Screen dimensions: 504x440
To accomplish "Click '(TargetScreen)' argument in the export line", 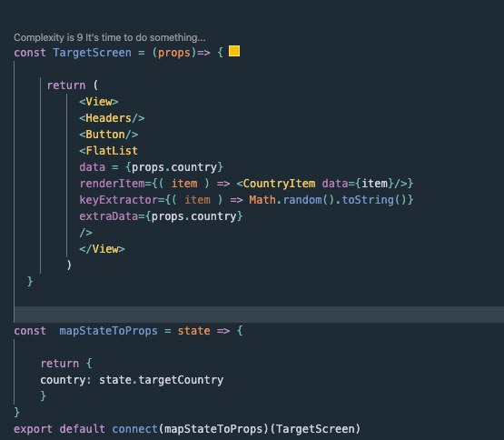I will coord(315,429).
